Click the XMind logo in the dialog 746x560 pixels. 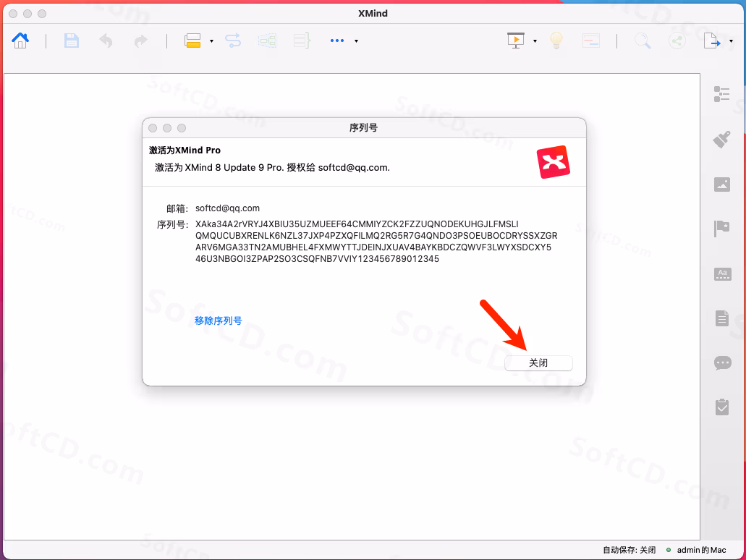click(x=554, y=162)
